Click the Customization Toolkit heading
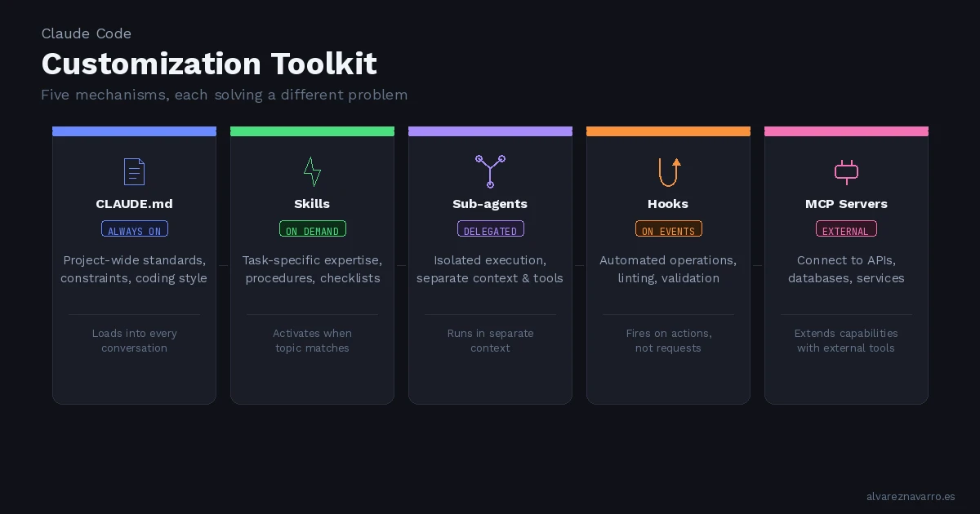 [209, 64]
